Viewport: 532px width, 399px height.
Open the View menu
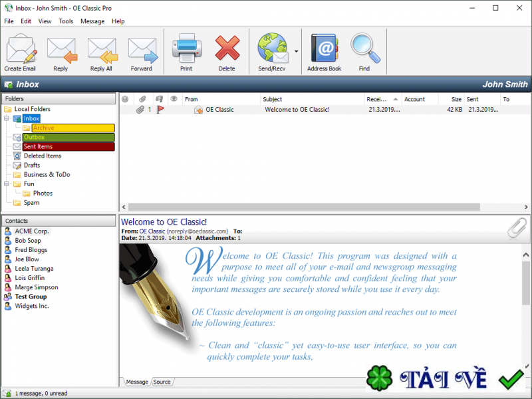[x=45, y=21]
